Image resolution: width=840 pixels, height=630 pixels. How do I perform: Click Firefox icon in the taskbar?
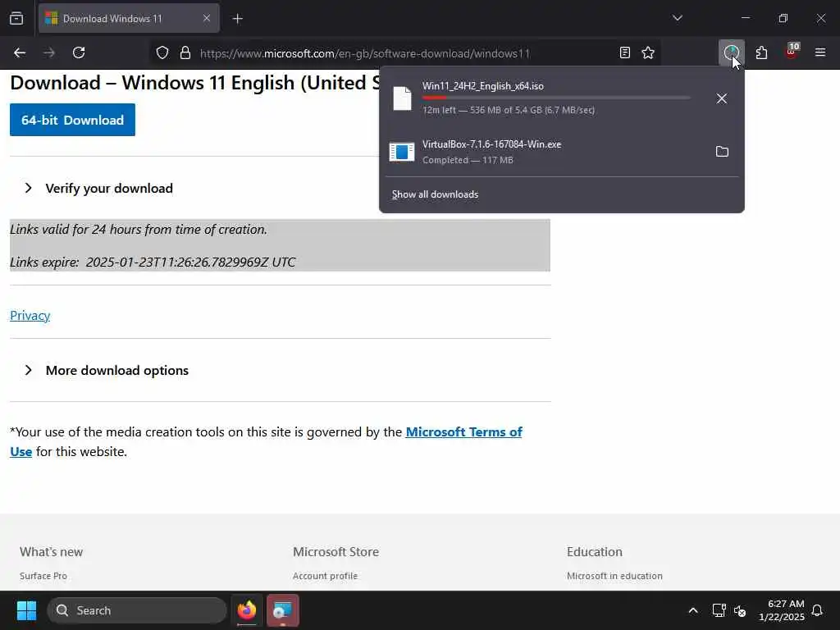point(246,610)
